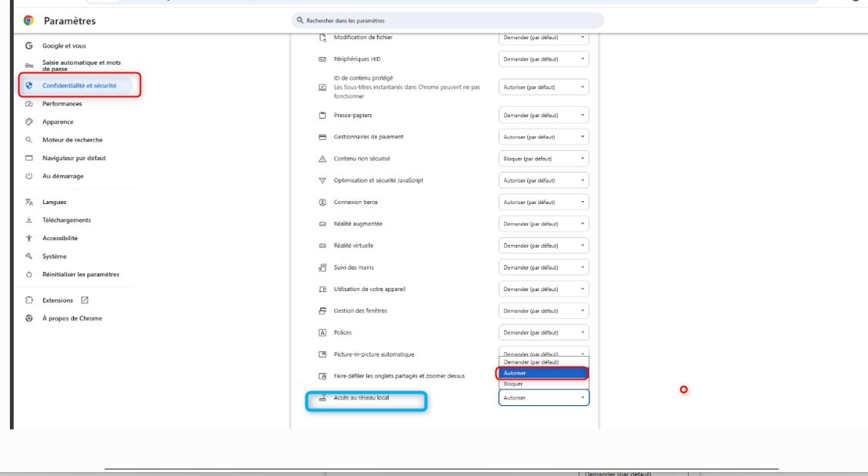Go to À propos de Chrome
The height and width of the screenshot is (476, 868).
tap(72, 318)
